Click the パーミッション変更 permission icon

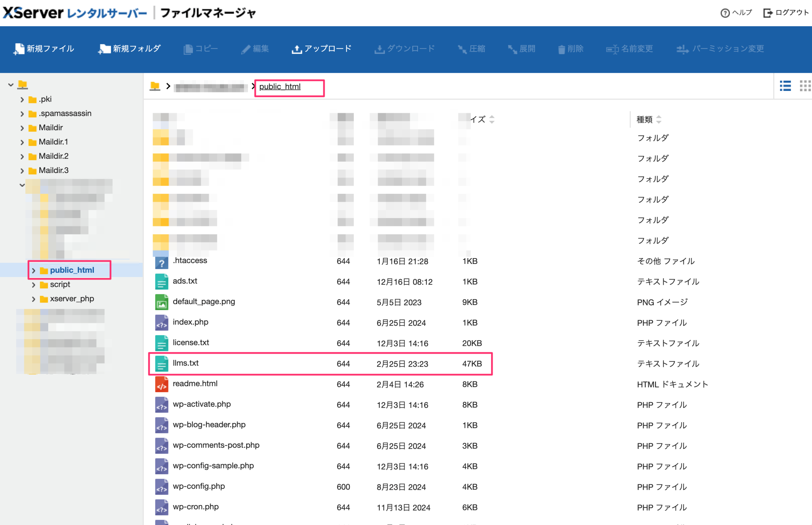point(720,49)
